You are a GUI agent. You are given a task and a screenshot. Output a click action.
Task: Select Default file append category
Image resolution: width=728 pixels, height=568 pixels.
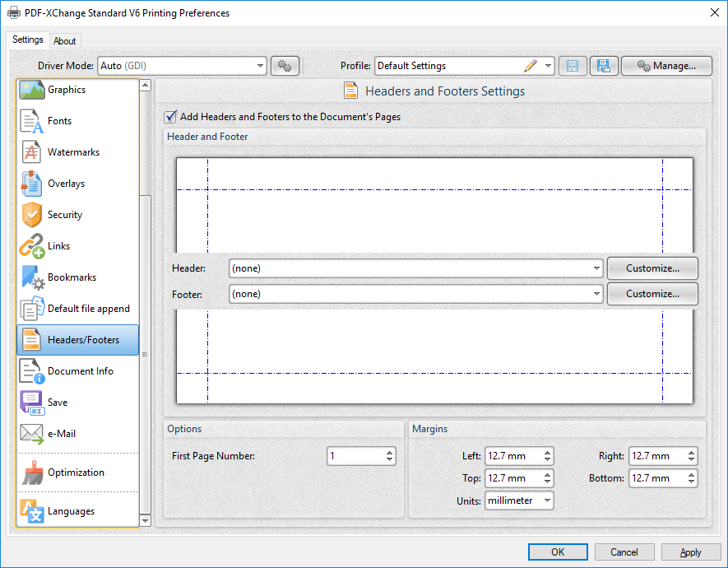coord(77,309)
